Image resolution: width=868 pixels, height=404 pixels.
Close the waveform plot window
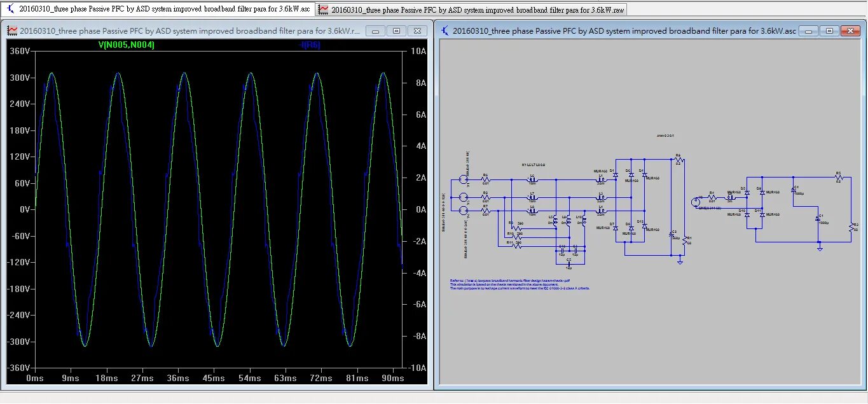(x=417, y=31)
